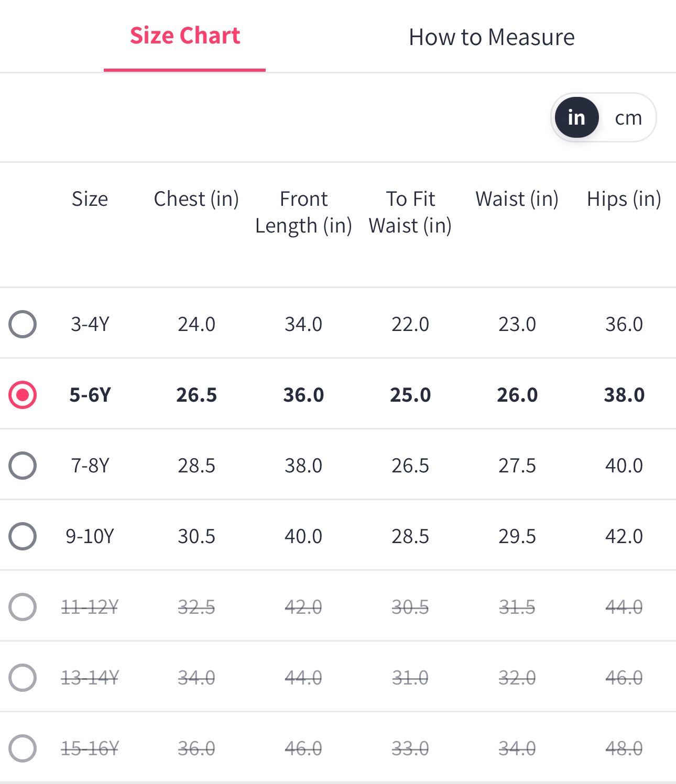Screen dimensions: 676x784
Task: Click the 3-4Y size label
Action: 90,324
